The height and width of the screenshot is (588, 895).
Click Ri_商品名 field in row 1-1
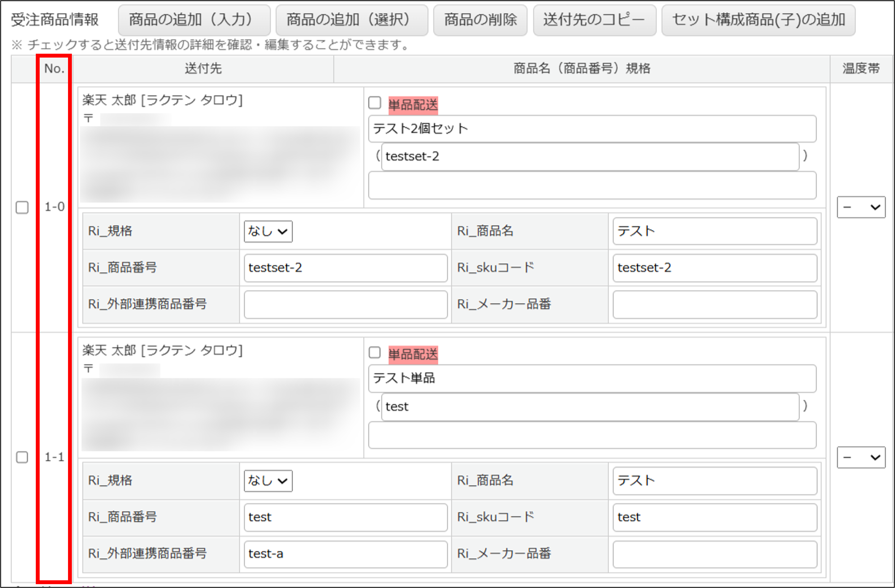715,480
